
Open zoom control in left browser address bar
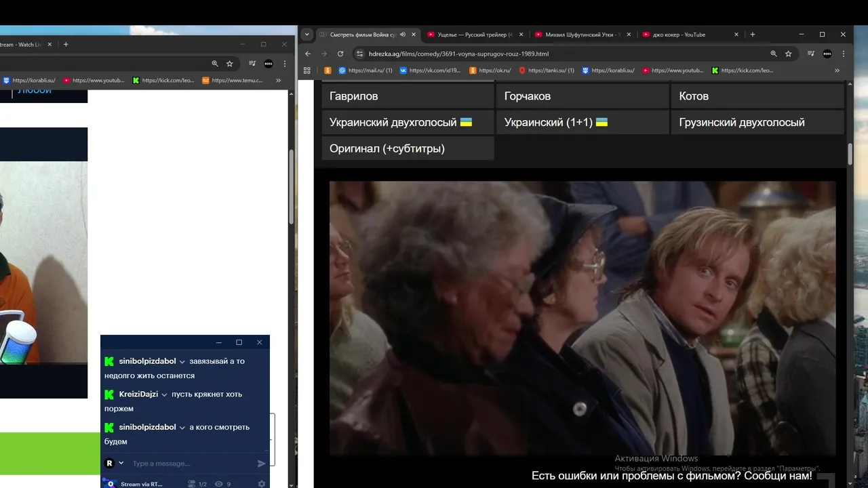click(215, 64)
